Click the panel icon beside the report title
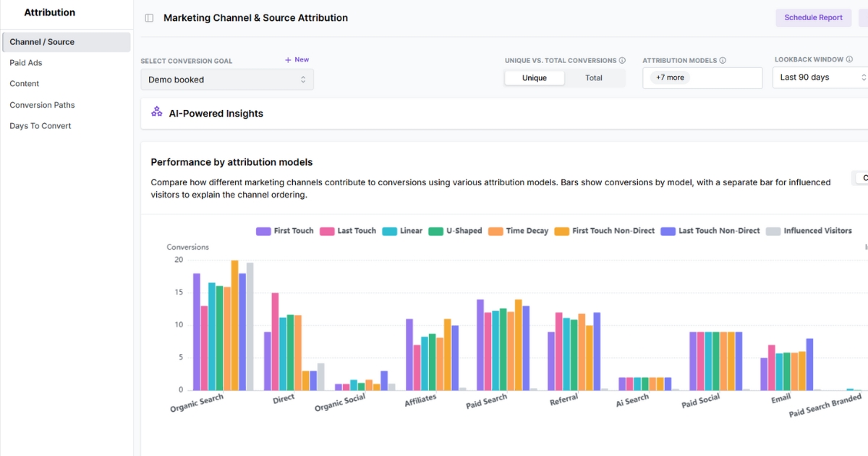 pyautogui.click(x=149, y=17)
